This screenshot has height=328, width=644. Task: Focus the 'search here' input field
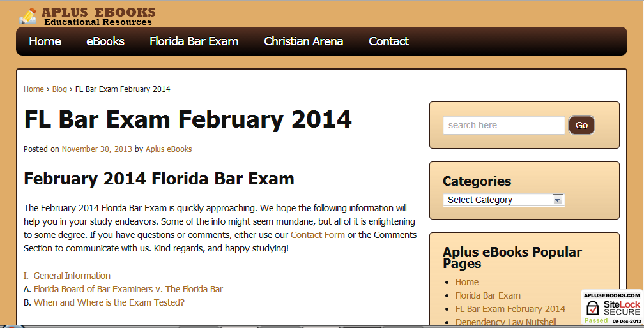click(x=504, y=125)
